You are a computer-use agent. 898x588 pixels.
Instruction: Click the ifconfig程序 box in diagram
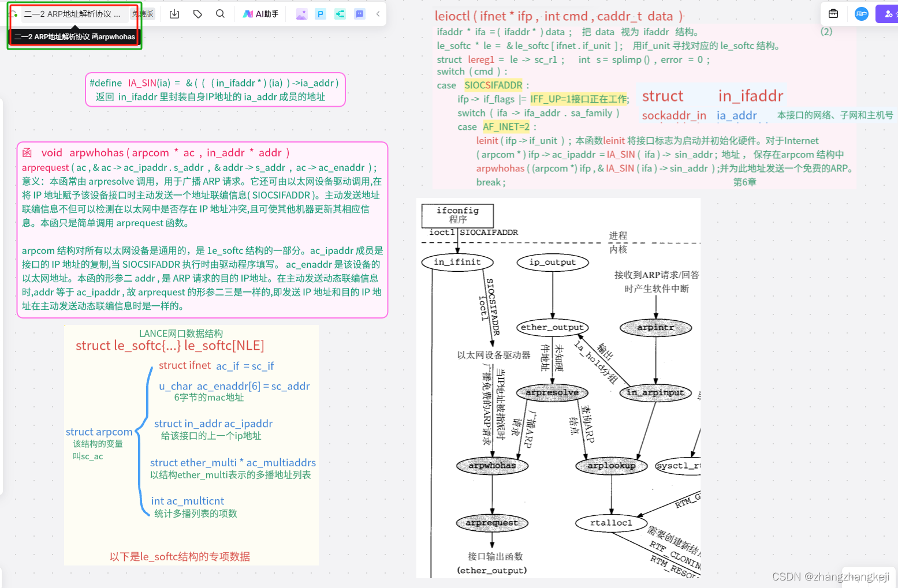[457, 215]
